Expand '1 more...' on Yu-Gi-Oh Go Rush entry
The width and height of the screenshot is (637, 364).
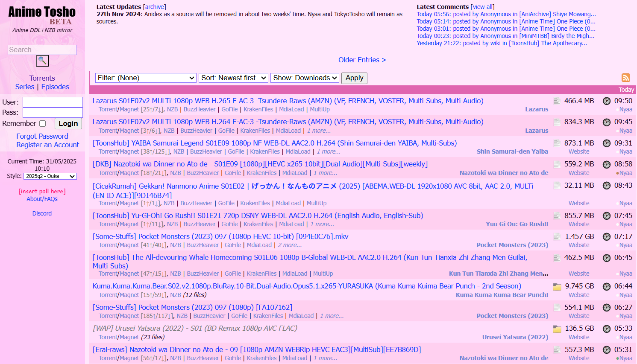[x=322, y=224]
